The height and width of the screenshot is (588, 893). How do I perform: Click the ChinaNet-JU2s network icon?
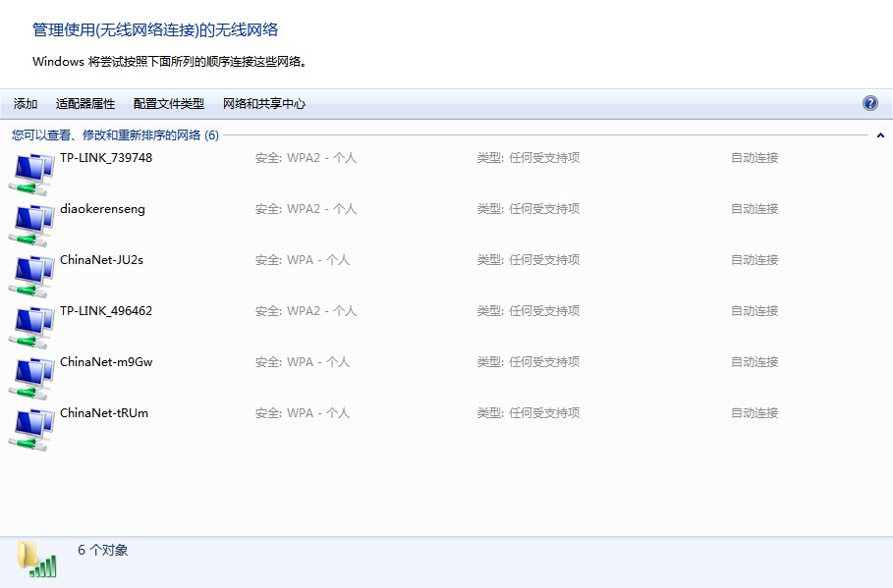point(31,276)
